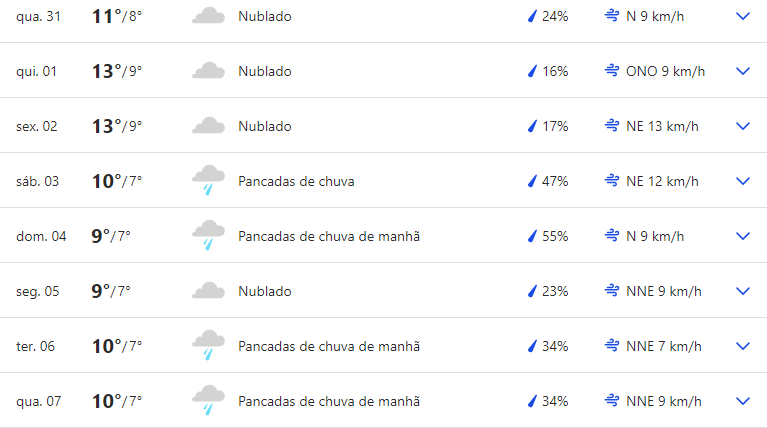
Task: Open sáb. 03 details with chevron
Action: 743,181
